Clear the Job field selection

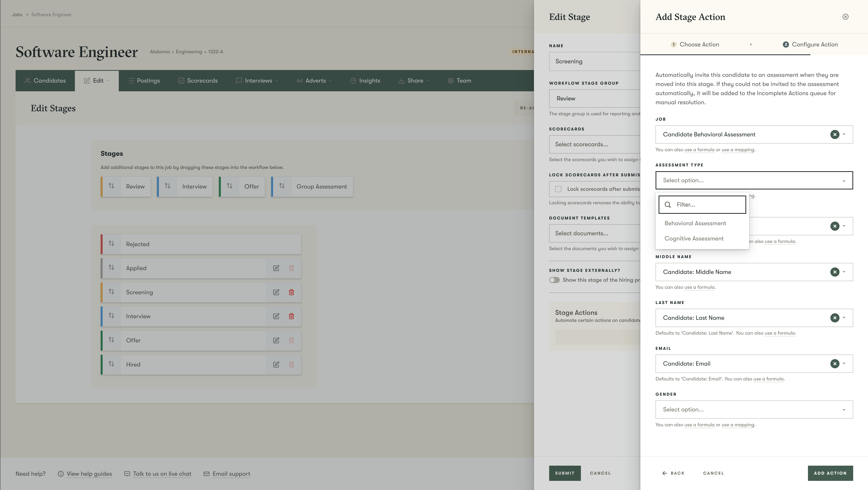(x=834, y=134)
